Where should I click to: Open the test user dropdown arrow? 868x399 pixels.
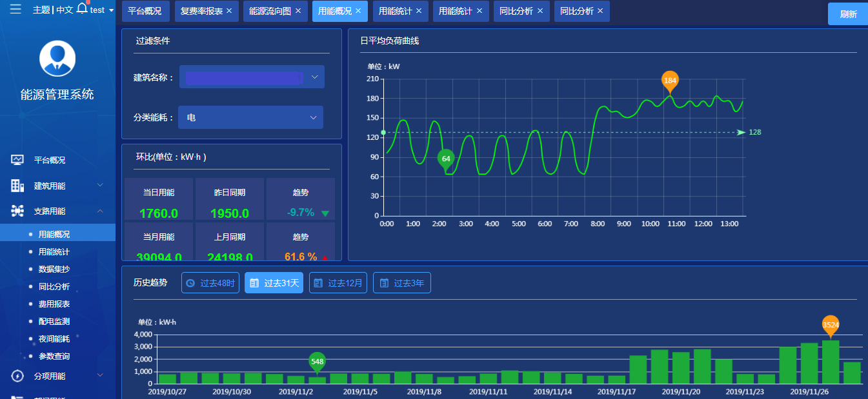point(112,10)
